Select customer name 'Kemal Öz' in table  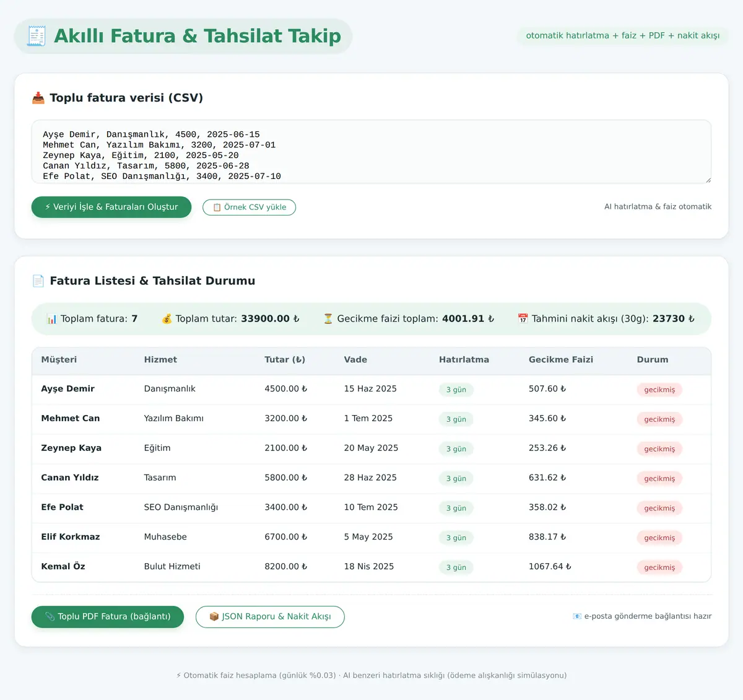click(x=63, y=567)
